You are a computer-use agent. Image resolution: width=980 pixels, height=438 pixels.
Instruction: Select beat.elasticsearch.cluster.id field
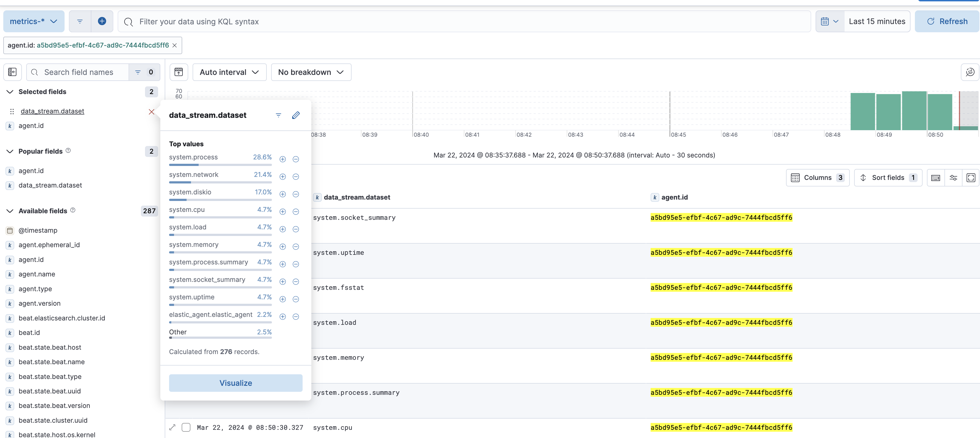[x=62, y=318]
